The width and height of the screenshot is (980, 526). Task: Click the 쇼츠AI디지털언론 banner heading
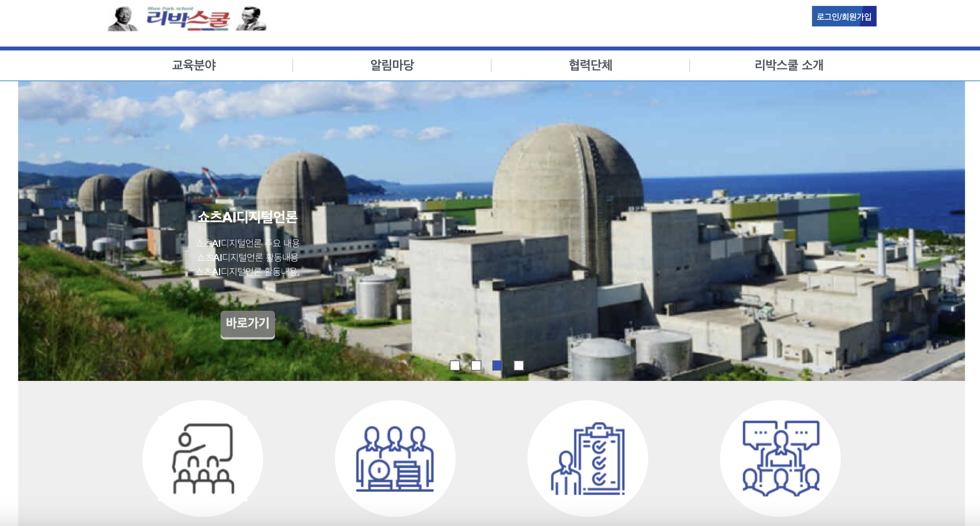click(247, 217)
